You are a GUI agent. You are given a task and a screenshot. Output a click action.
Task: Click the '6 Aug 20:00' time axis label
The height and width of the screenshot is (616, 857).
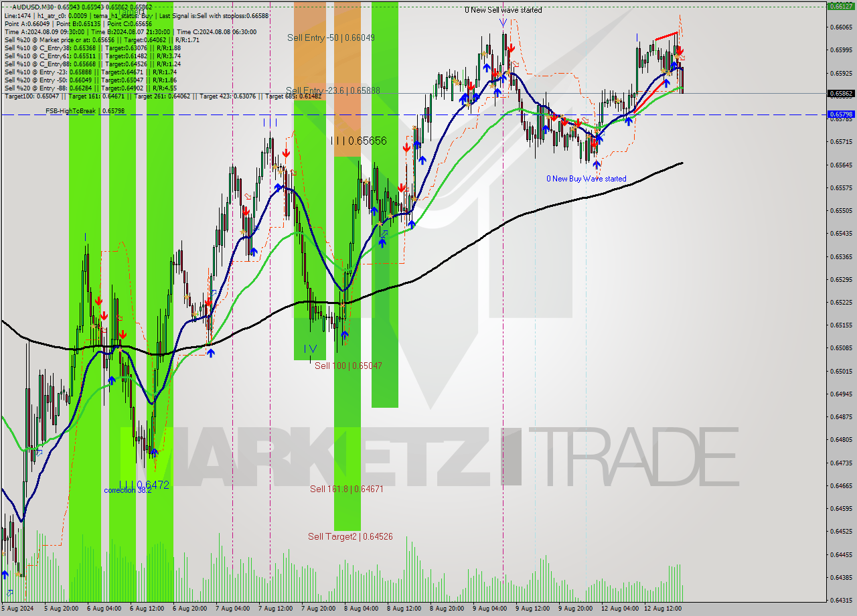(x=190, y=609)
